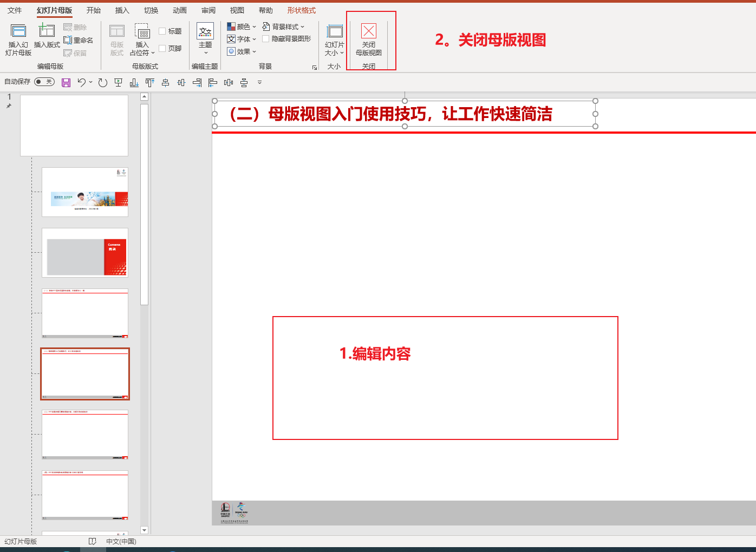This screenshot has width=756, height=552.
Task: Click the Distribute Vertically icon
Action: pos(244,82)
